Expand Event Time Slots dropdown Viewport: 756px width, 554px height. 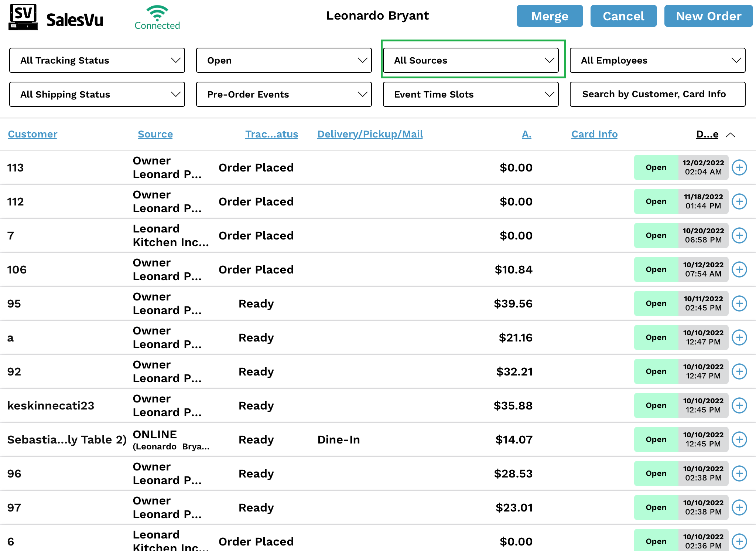pos(471,94)
